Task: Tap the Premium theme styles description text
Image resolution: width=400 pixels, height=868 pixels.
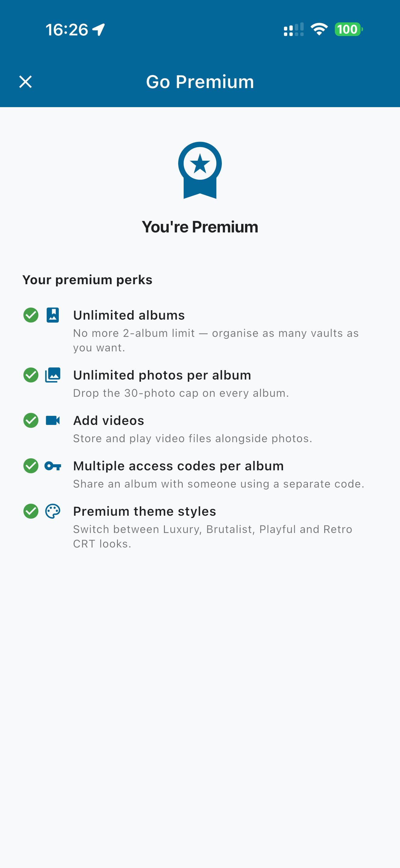Action: coord(212,536)
